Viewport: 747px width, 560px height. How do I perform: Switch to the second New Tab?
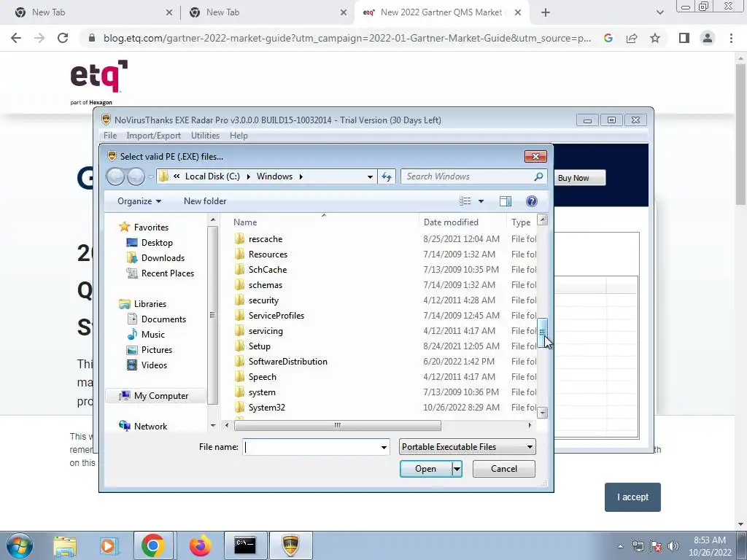pyautogui.click(x=267, y=12)
